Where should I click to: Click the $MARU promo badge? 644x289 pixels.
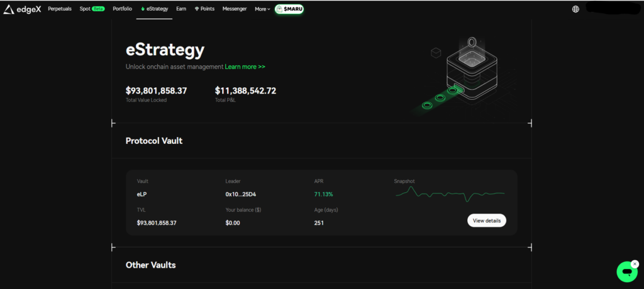pyautogui.click(x=289, y=9)
